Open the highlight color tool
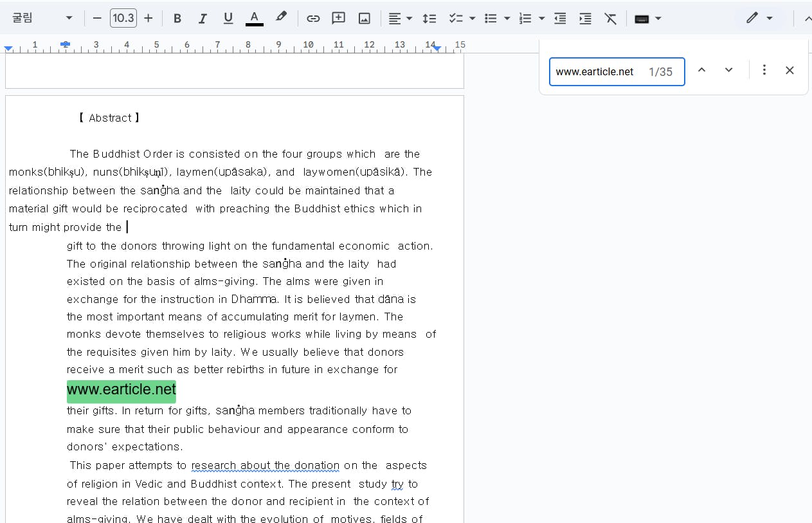The width and height of the screenshot is (812, 523). coord(281,18)
